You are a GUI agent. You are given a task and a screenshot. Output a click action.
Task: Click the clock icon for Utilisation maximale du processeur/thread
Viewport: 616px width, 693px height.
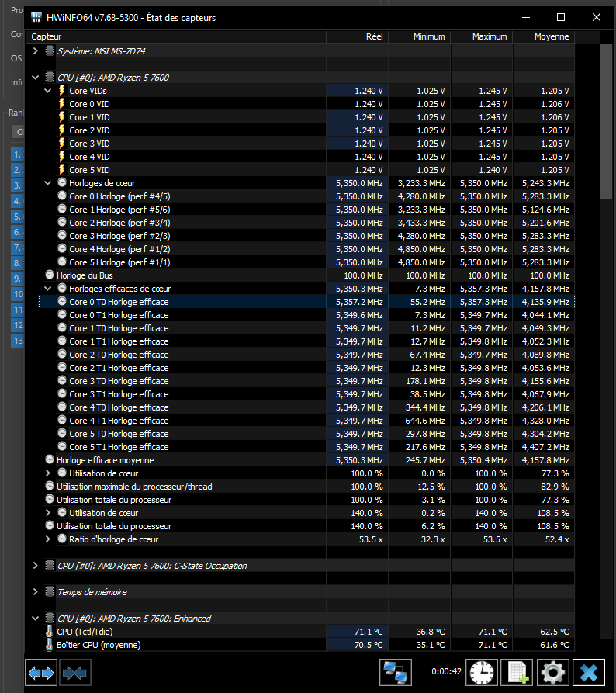50,486
